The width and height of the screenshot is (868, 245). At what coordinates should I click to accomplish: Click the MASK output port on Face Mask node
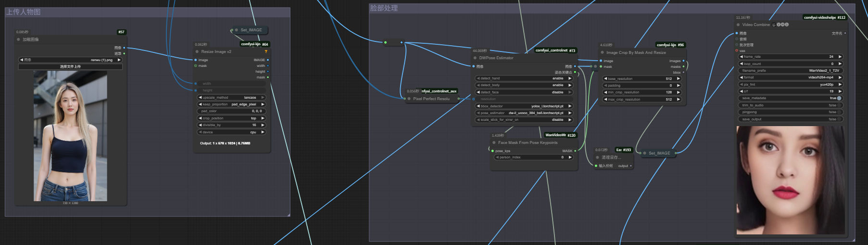pos(575,151)
